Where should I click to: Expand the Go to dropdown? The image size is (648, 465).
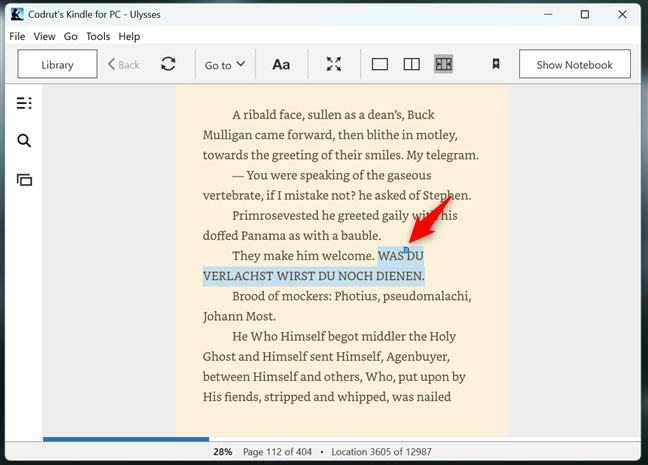point(225,65)
